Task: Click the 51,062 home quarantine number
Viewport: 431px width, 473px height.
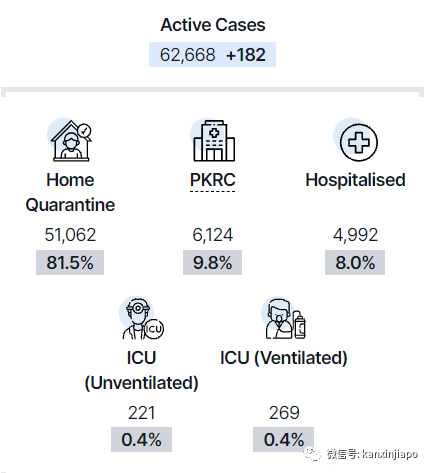Action: pyautogui.click(x=70, y=235)
